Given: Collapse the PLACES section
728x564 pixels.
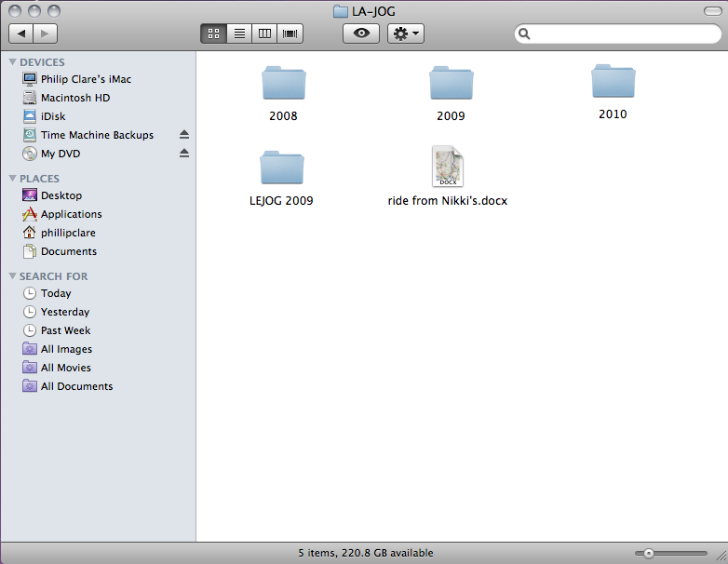Looking at the screenshot, I should (x=12, y=179).
